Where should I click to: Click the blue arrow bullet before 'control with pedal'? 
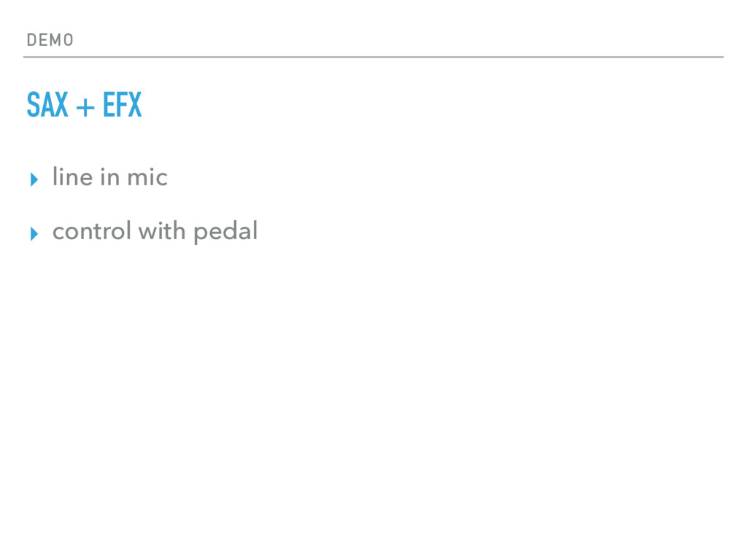(33, 234)
